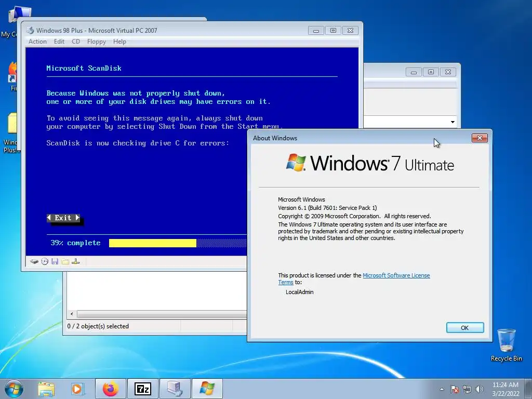This screenshot has width=532, height=399.
Task: Expand the dropdown in the background window
Action: coord(453,122)
